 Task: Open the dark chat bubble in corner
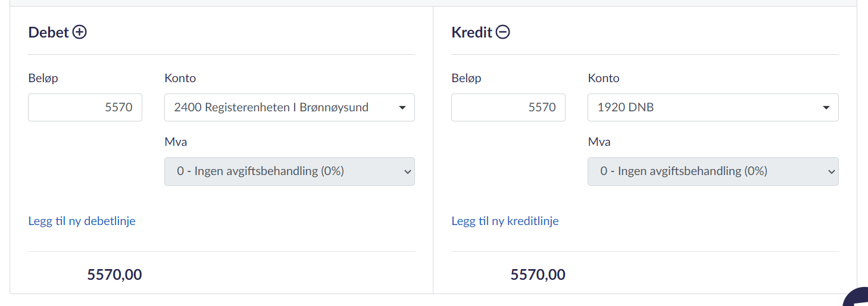coord(856,298)
